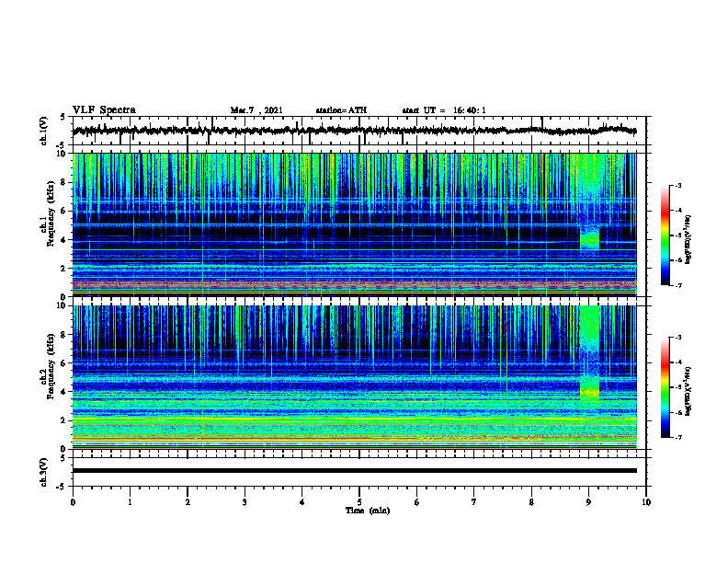Click time axis tick label "10"
This screenshot has height=563, width=728.
coord(646,502)
